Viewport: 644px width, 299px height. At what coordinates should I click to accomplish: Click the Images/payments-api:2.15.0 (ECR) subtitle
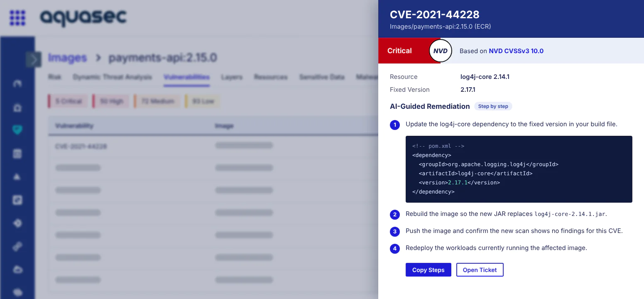pos(441,27)
